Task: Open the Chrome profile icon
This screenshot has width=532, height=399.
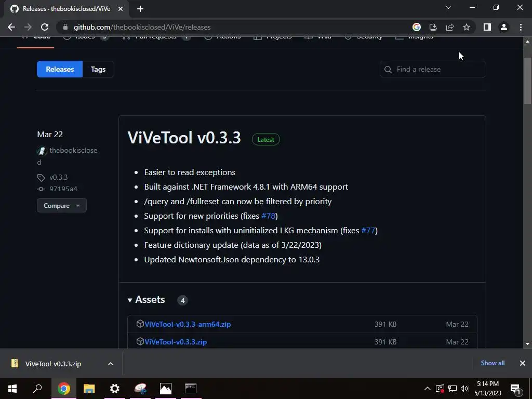Action: (x=504, y=27)
